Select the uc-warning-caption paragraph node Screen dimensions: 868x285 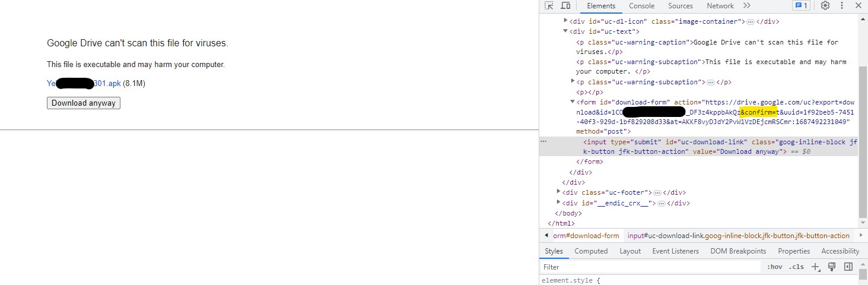[707, 47]
